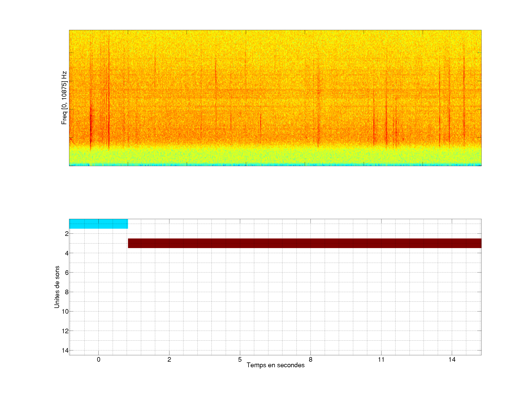Screen dimensions: 532x399
Task: Click the last y-axis tick label 14
Action: [x=65, y=350]
